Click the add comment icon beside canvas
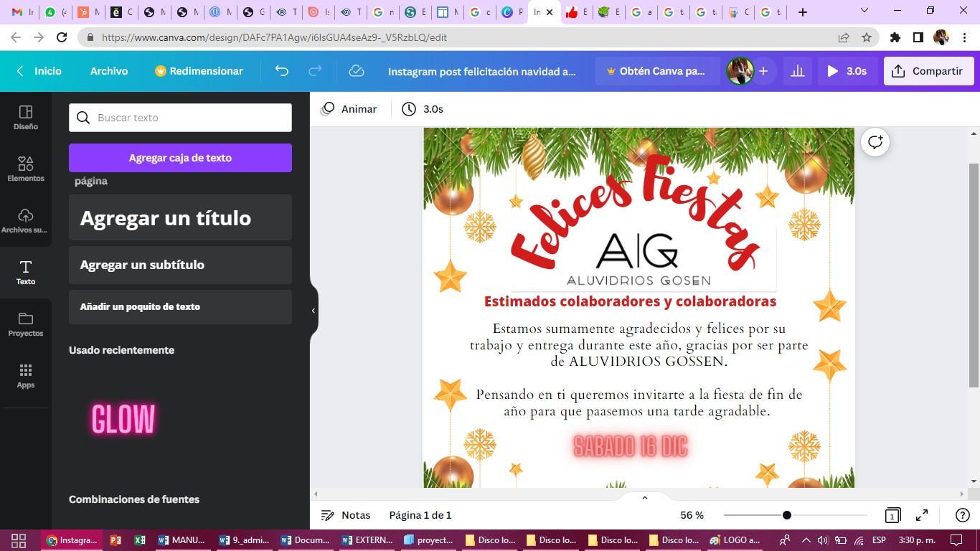 pyautogui.click(x=875, y=142)
